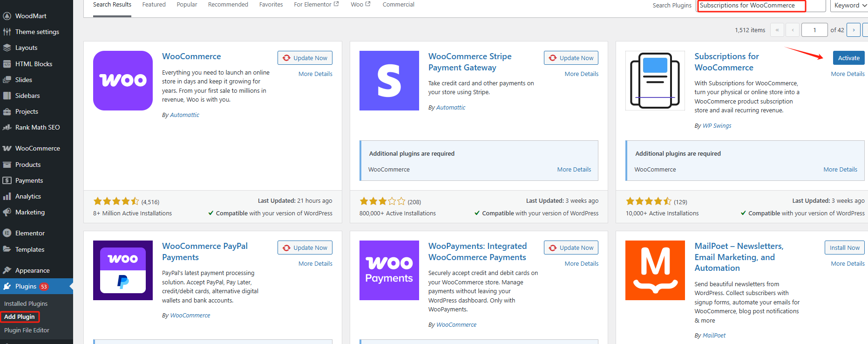Click the Stripe Payment Gateway plugin icon
Image resolution: width=868 pixels, height=344 pixels.
coord(389,81)
